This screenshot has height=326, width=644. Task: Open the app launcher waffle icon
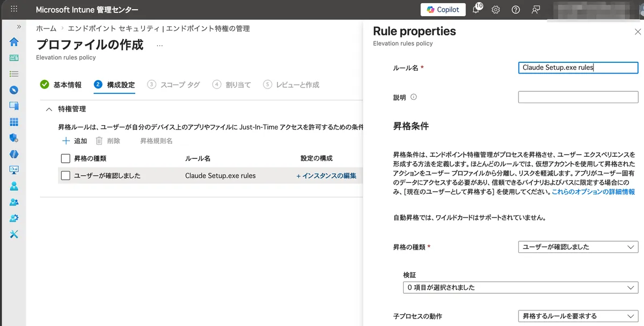click(x=14, y=10)
